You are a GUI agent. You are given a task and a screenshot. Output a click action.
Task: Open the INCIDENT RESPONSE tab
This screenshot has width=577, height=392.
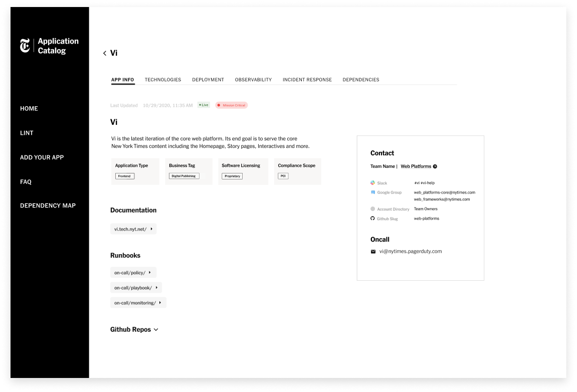tap(307, 80)
